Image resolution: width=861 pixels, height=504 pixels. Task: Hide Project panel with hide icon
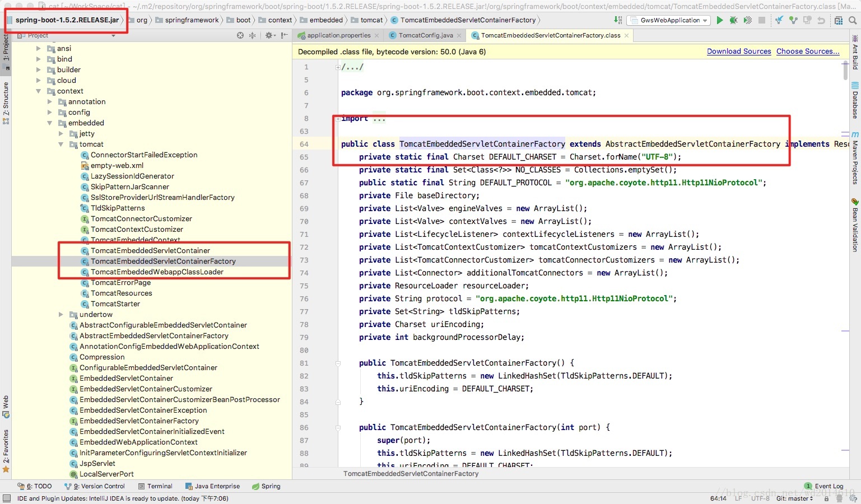(284, 35)
